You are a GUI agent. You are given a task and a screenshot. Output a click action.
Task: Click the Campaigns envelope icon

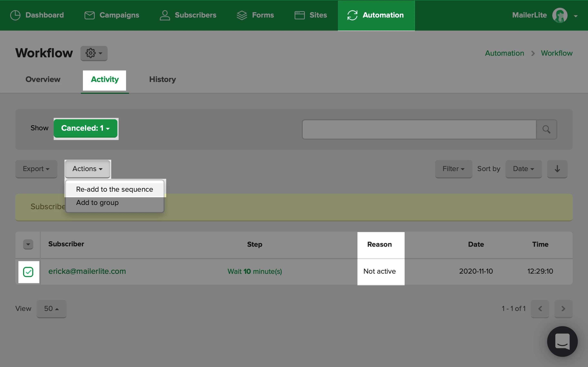(89, 15)
